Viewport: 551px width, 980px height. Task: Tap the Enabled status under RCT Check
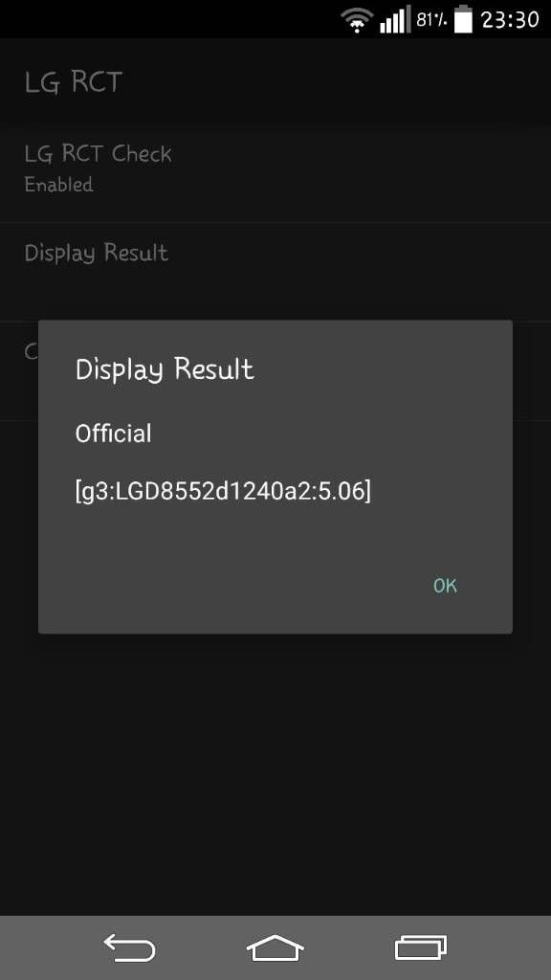click(x=58, y=185)
